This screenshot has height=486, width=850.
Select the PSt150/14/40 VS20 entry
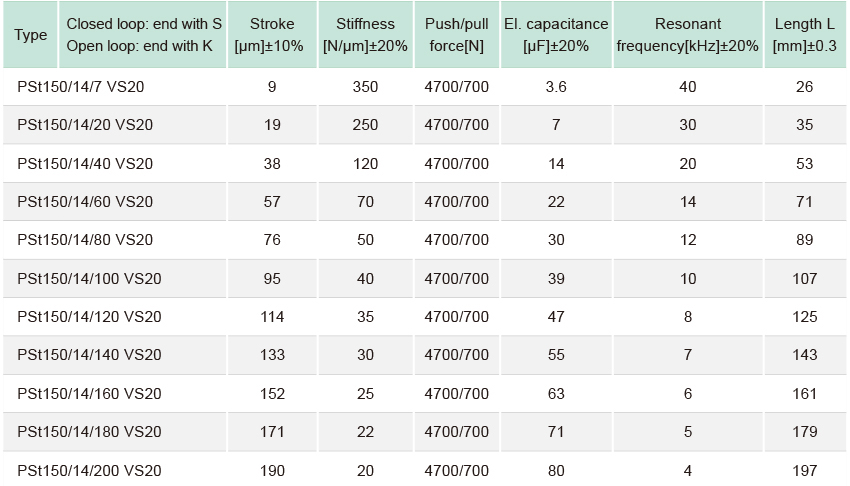(85, 164)
